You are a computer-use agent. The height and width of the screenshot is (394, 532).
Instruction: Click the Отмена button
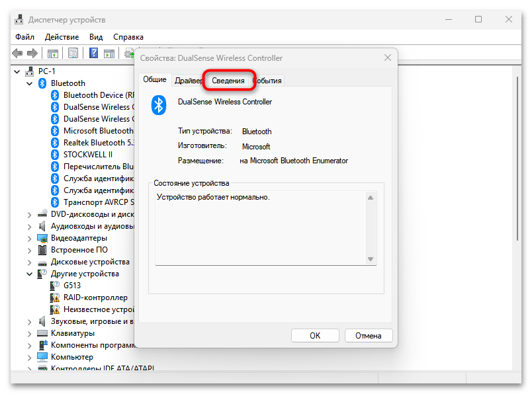369,336
